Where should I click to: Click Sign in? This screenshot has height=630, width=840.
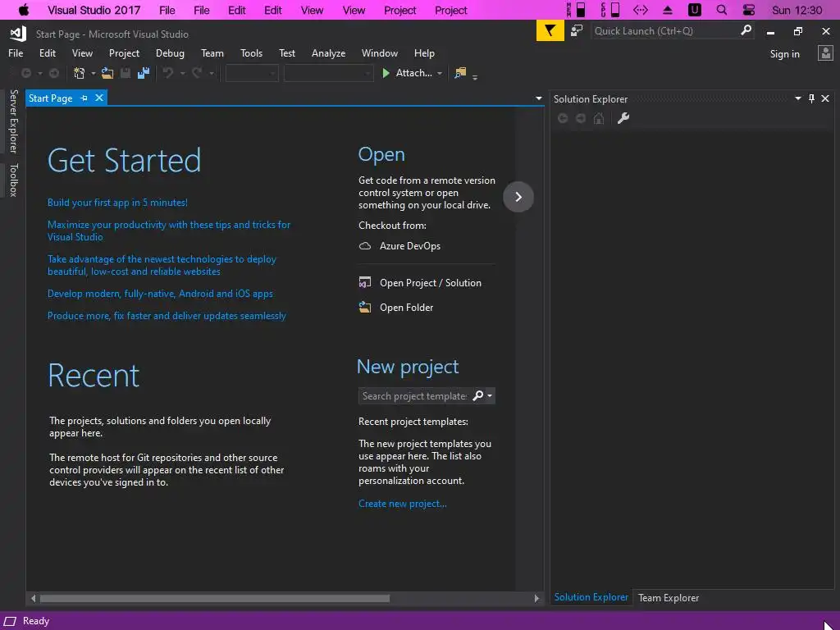[784, 53]
